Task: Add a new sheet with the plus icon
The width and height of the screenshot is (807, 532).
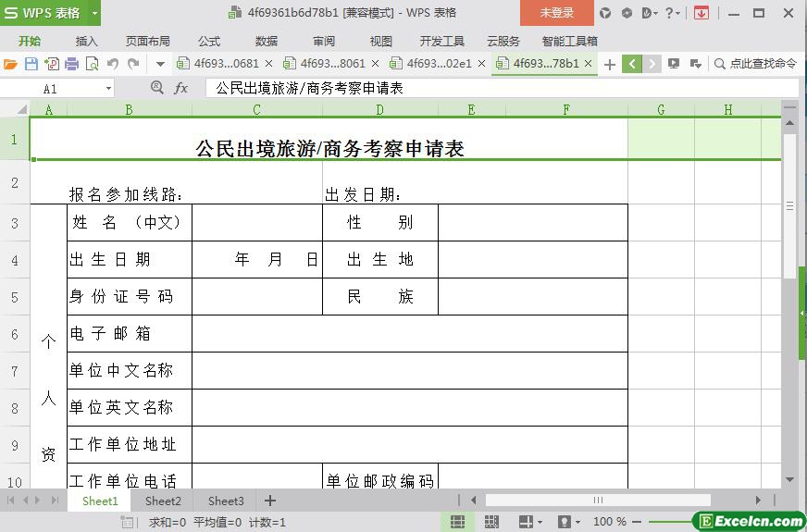Action: click(x=270, y=501)
